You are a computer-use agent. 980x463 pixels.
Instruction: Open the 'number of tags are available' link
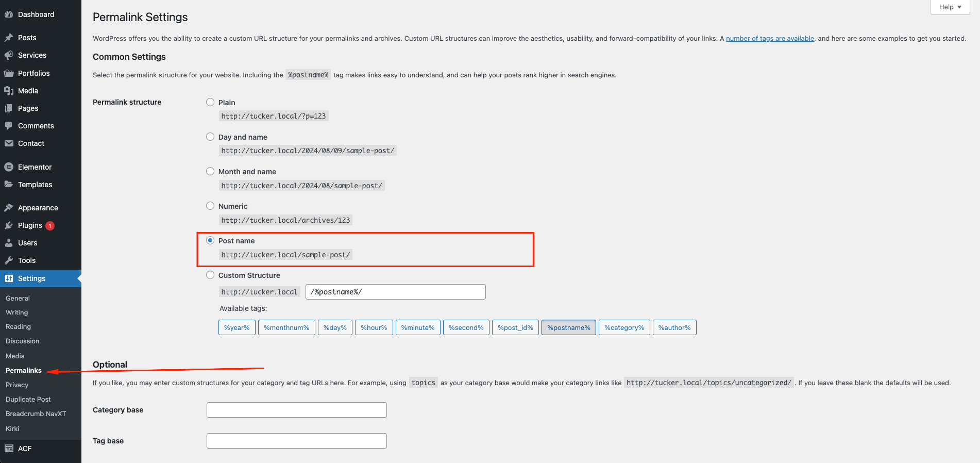tap(770, 38)
